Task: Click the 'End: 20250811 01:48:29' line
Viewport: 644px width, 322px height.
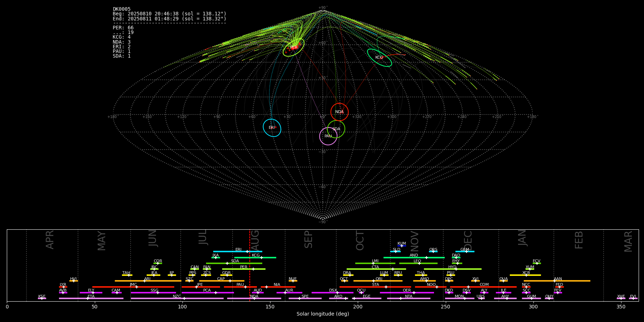Action: point(170,19)
